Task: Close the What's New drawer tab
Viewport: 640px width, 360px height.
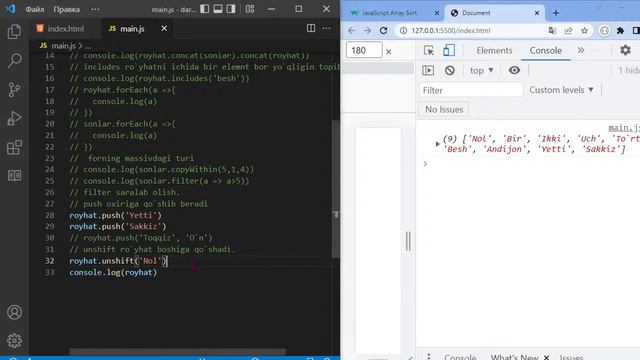Action: tap(546, 358)
